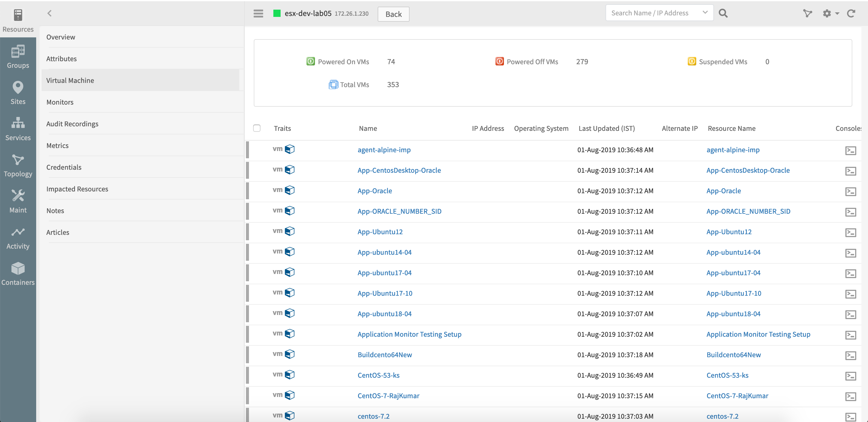Open the App-Oracle virtual machine link

[374, 191]
